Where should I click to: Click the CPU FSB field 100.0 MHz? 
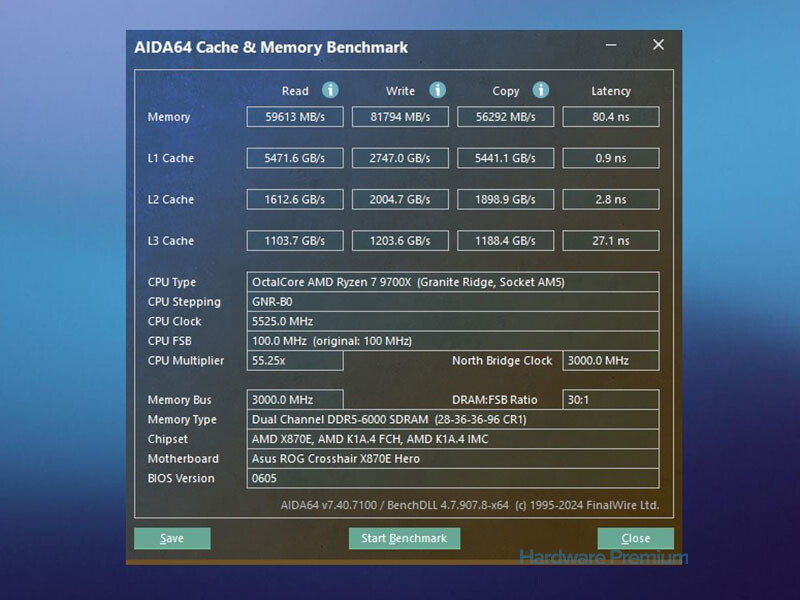[x=453, y=341]
